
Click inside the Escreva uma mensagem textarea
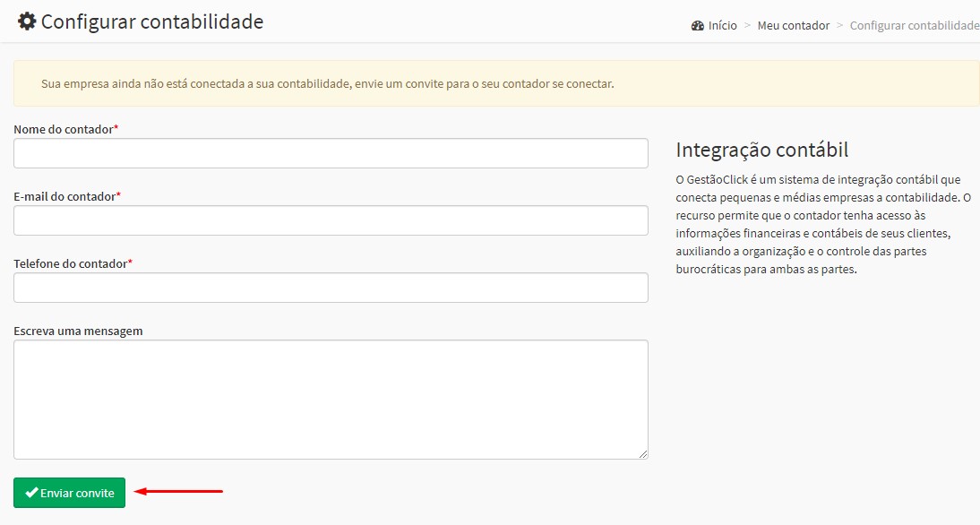click(331, 400)
